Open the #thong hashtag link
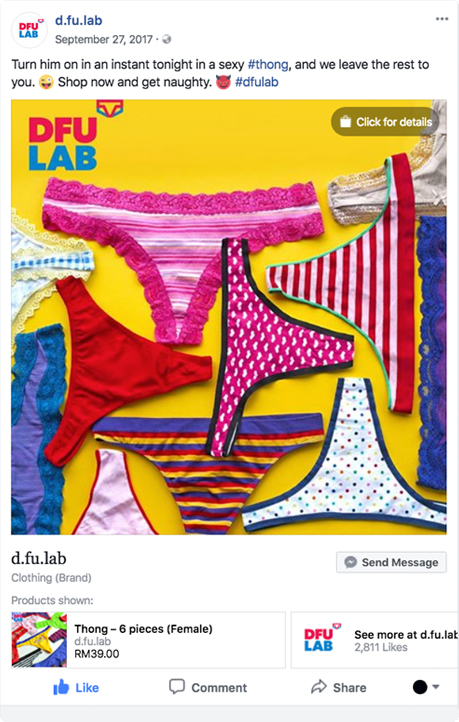Viewport: 459px width, 722px height. point(268,64)
